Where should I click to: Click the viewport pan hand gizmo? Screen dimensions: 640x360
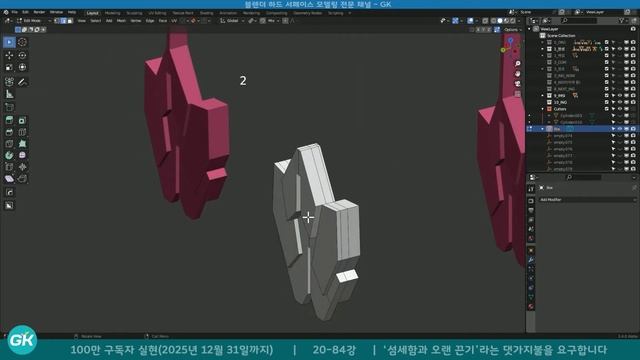[x=518, y=74]
